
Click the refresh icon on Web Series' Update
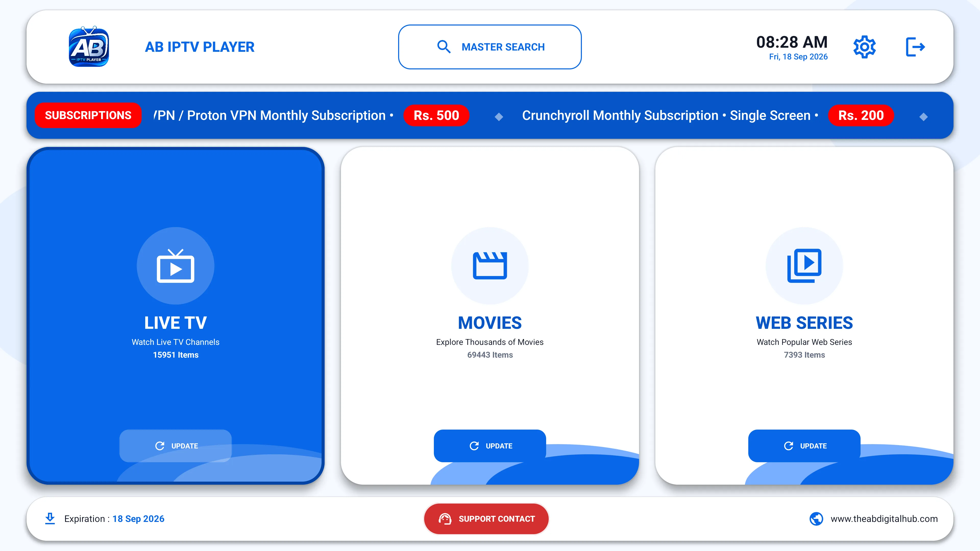(x=789, y=446)
